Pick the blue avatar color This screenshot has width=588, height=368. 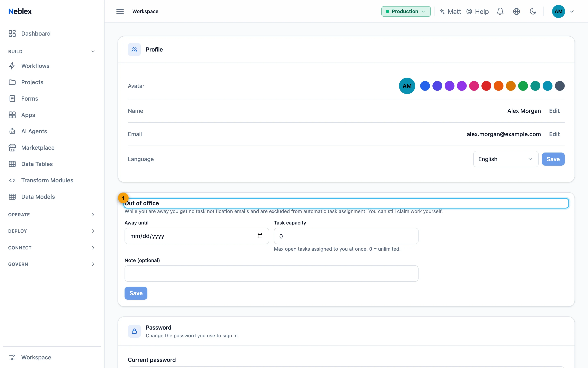click(425, 86)
